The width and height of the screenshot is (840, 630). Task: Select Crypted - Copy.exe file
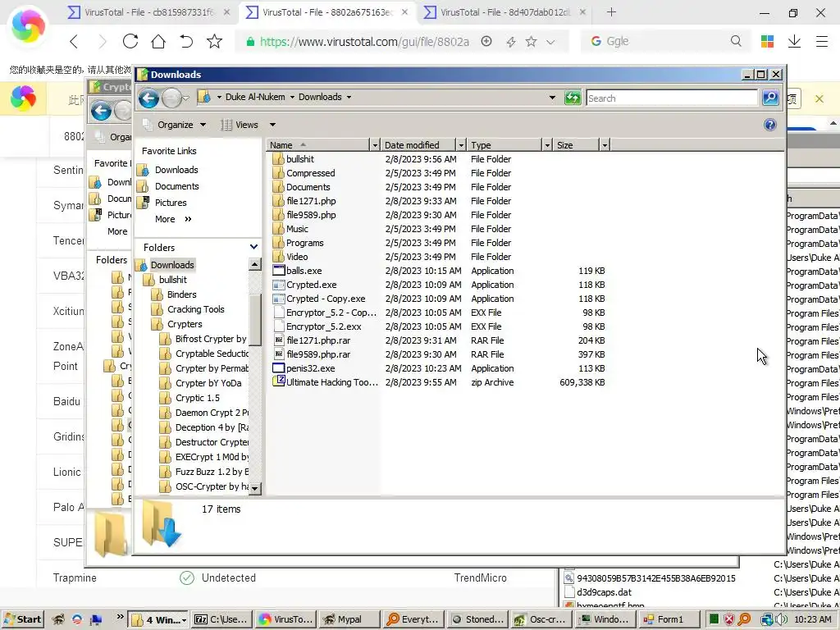point(326,299)
